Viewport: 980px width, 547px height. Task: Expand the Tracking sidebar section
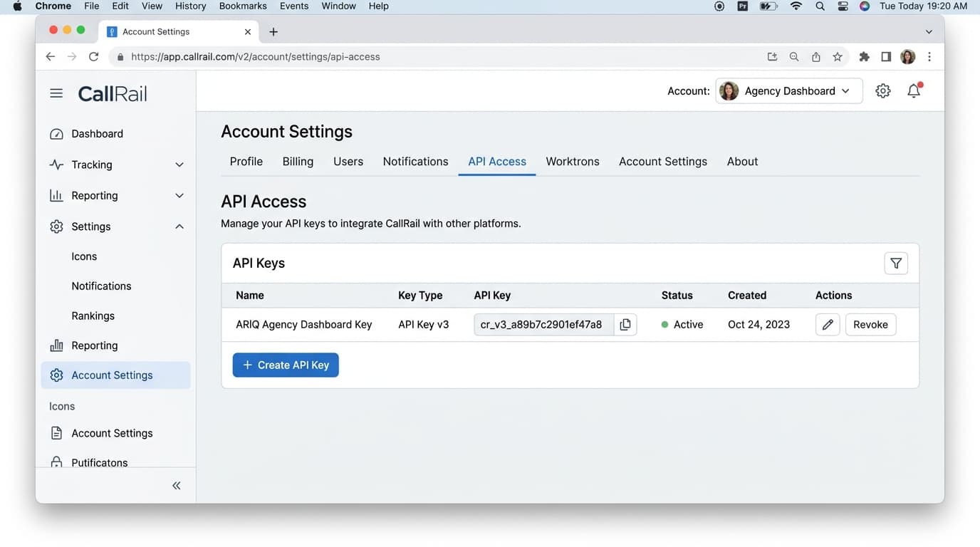pos(179,165)
